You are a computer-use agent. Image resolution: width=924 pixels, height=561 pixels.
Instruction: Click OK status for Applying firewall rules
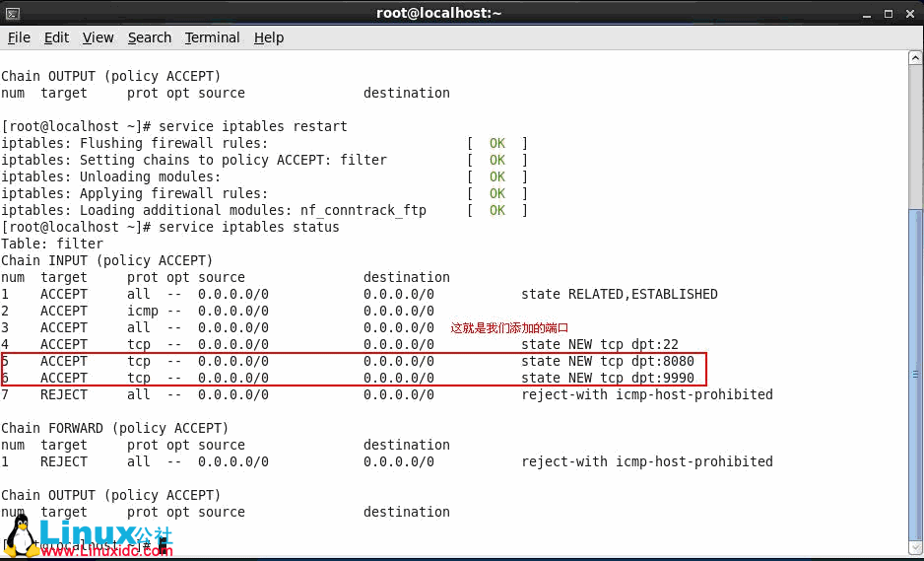tap(497, 193)
